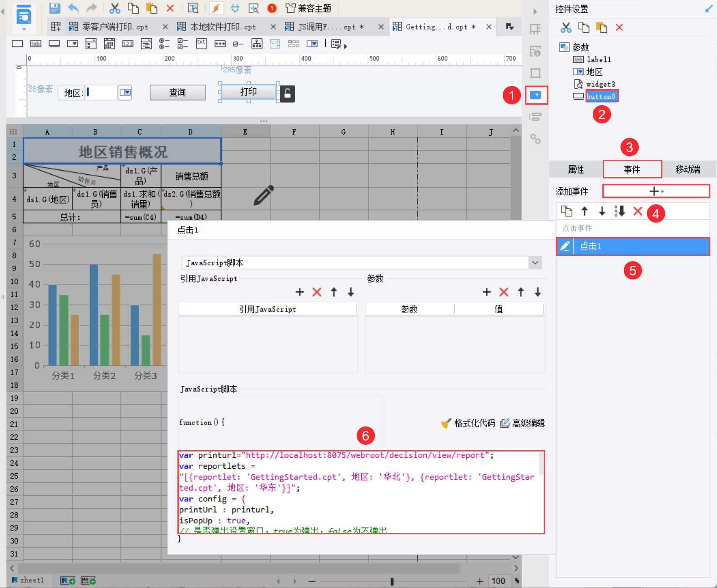
Task: Open the 零客户端打印.cpt tab
Action: (116, 27)
